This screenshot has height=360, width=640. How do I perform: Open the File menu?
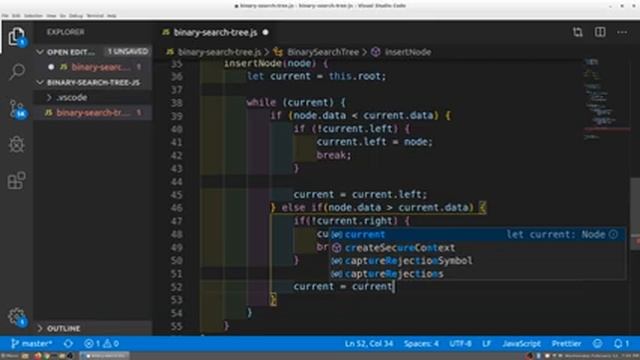tap(5, 16)
